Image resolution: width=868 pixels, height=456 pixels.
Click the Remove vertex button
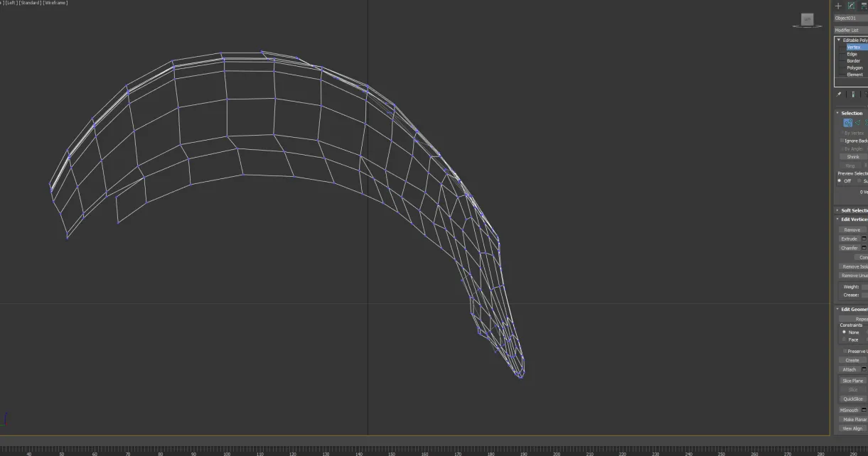pos(852,230)
